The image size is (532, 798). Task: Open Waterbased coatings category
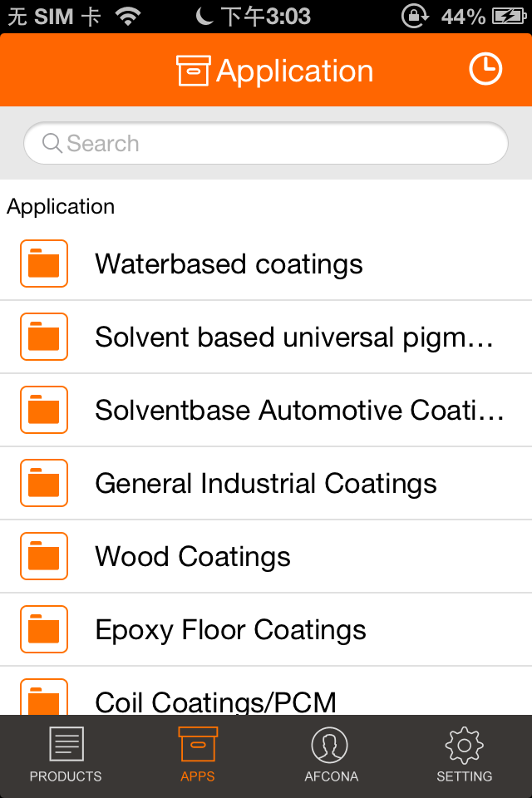tap(266, 264)
